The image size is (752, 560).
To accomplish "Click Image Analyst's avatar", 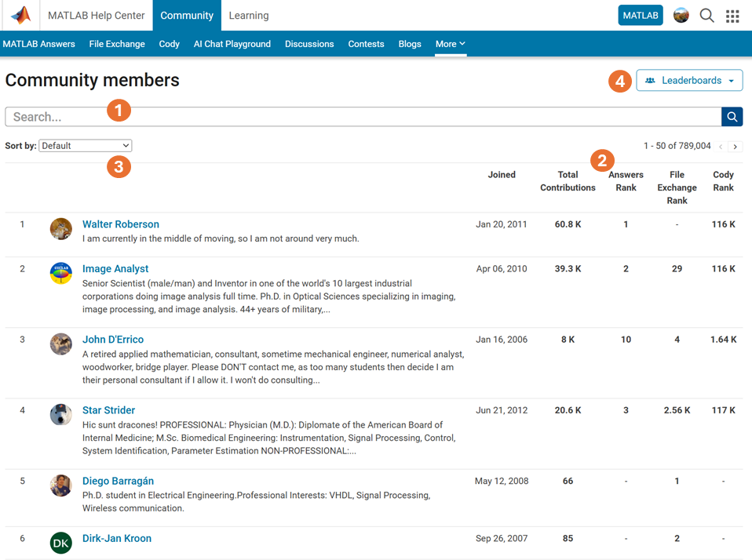I will coord(61,274).
